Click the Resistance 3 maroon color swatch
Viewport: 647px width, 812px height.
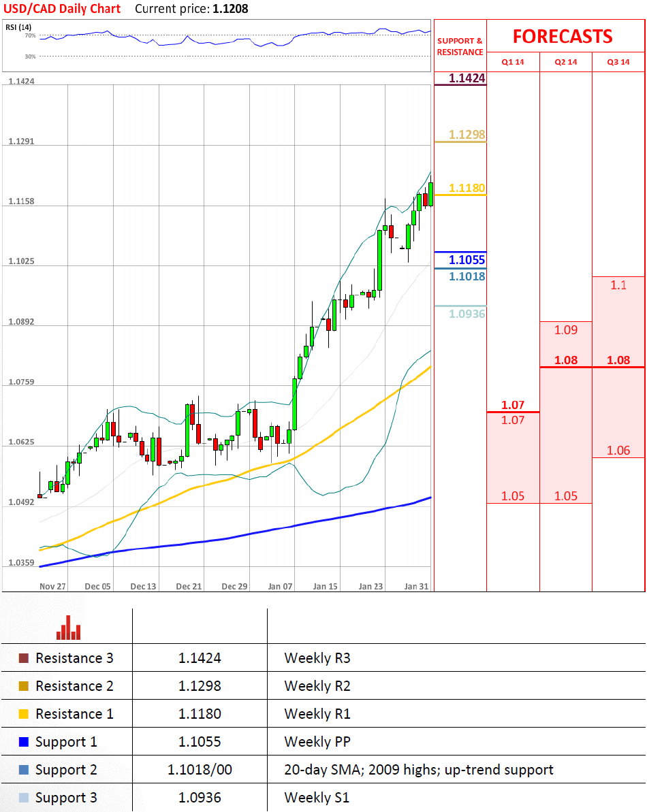24,658
